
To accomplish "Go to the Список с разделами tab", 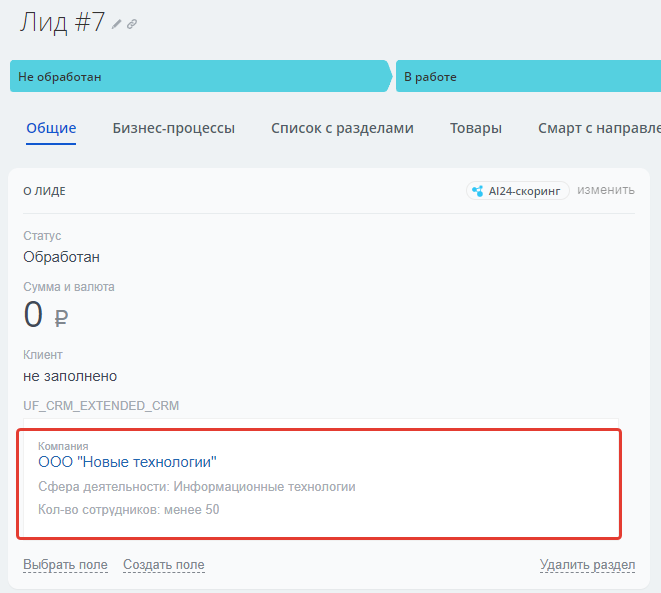I will click(x=342, y=128).
